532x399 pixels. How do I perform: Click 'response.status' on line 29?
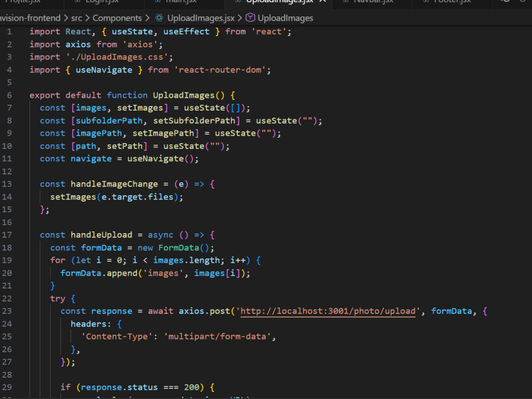point(119,387)
